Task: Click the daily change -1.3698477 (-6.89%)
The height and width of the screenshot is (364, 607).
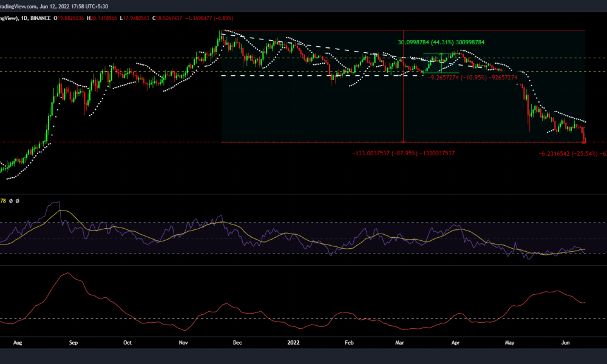Action: (209, 18)
